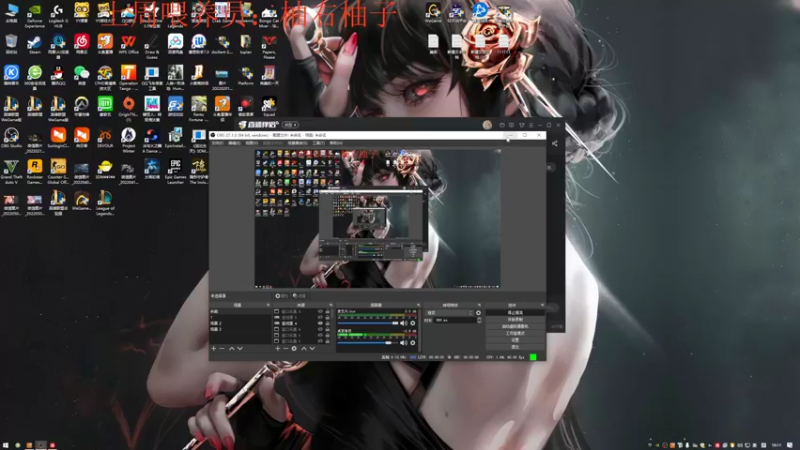Open OBS 编辑(E) menu
The width and height of the screenshot is (800, 450).
[x=235, y=143]
